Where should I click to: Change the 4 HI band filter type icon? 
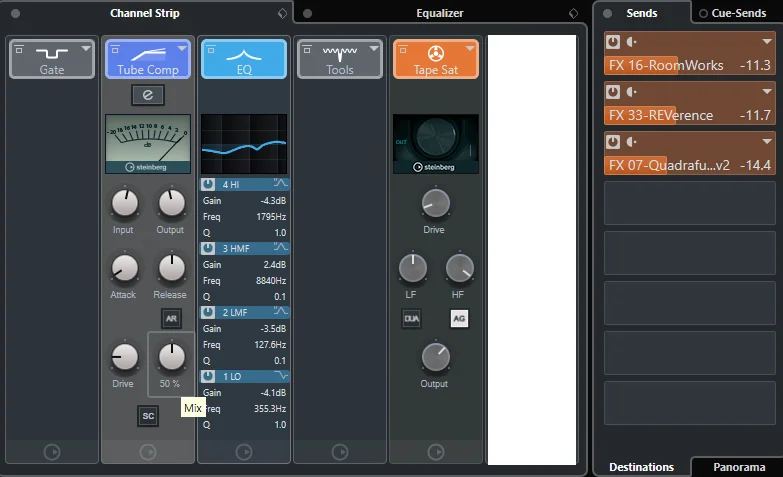click(x=280, y=183)
